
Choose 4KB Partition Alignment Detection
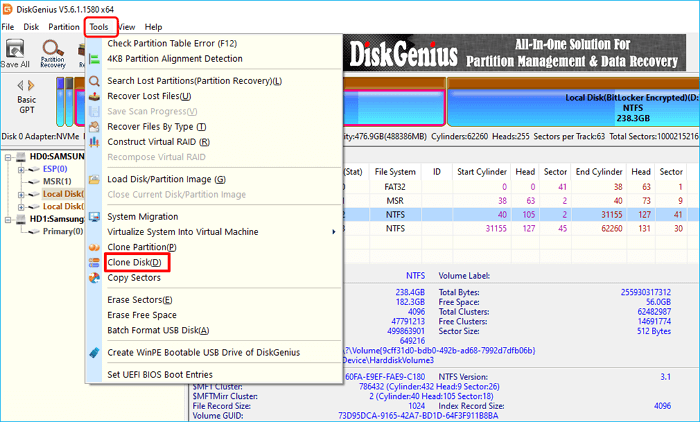[x=175, y=58]
